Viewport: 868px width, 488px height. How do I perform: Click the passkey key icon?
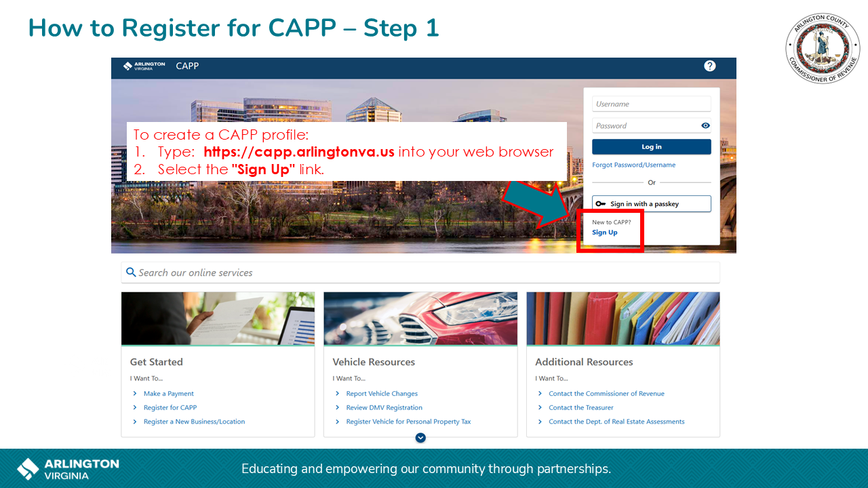coord(601,203)
